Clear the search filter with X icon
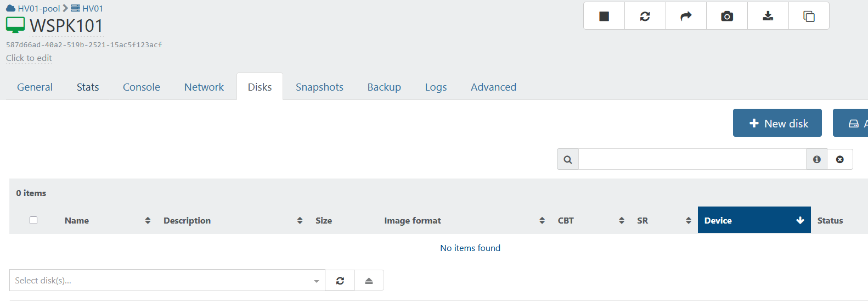The height and width of the screenshot is (301, 868). (840, 159)
